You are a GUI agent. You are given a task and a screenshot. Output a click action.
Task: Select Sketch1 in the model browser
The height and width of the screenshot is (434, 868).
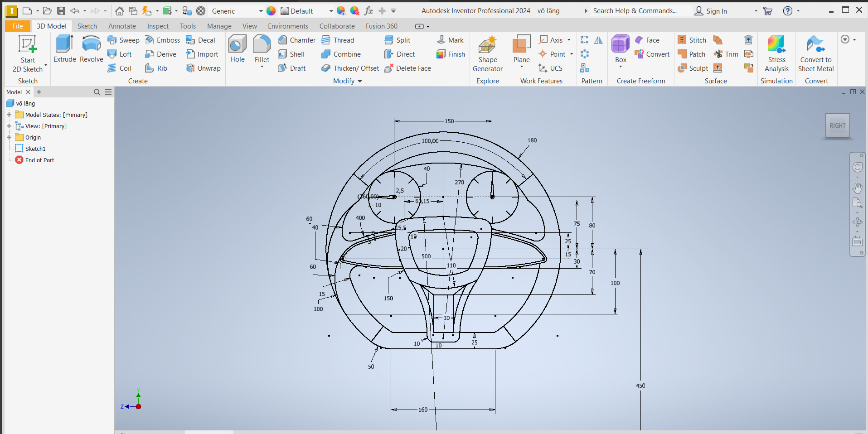[35, 149]
